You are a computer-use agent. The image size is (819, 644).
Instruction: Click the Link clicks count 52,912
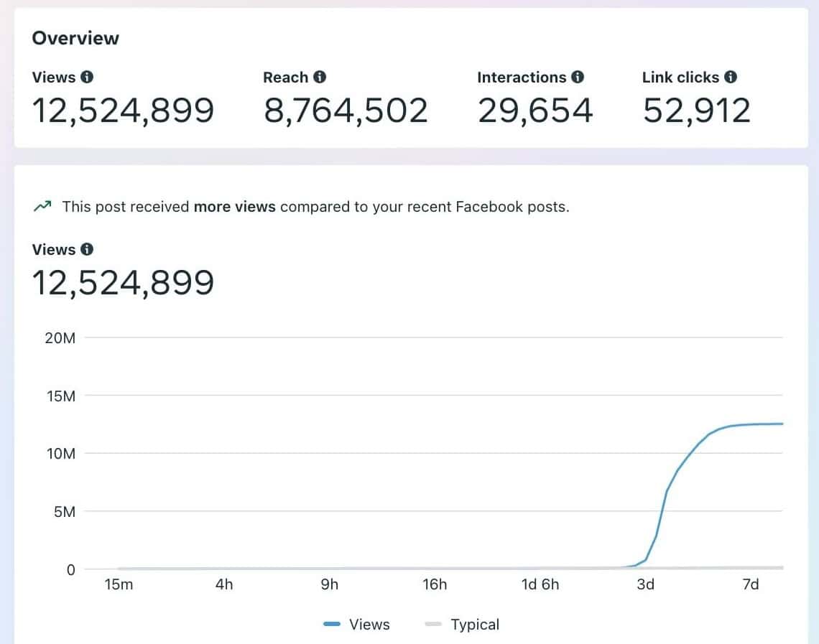(696, 111)
